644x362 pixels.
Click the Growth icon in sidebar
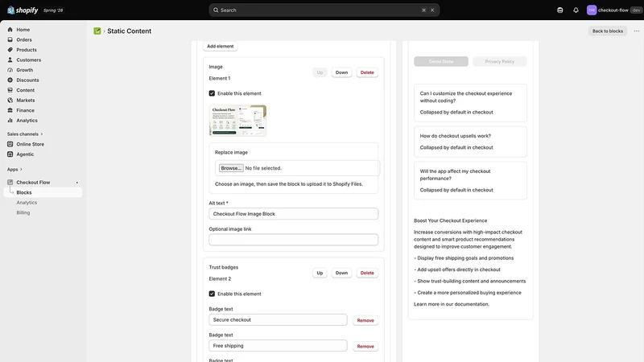click(10, 70)
